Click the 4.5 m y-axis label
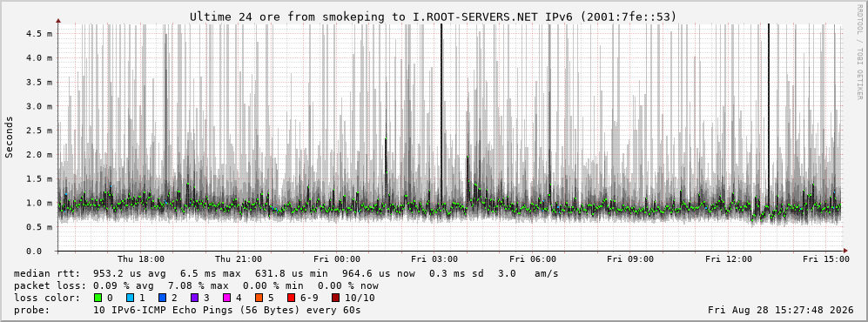 click(x=39, y=33)
